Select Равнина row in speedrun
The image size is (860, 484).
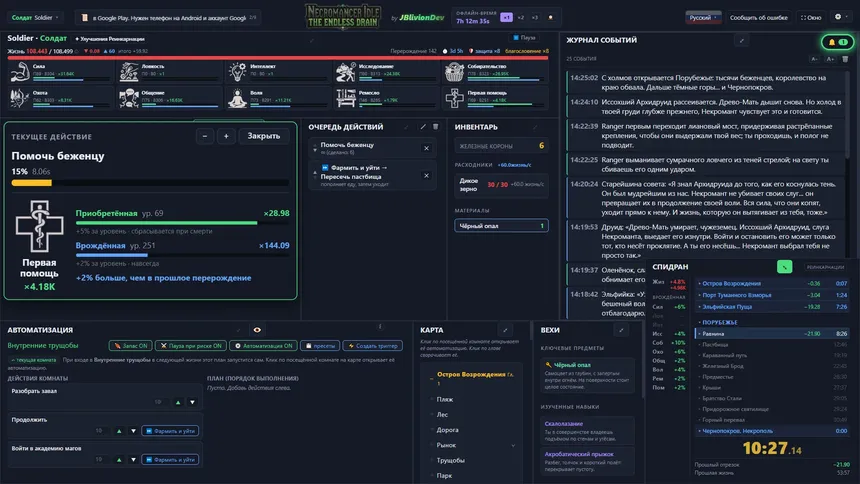tap(772, 334)
